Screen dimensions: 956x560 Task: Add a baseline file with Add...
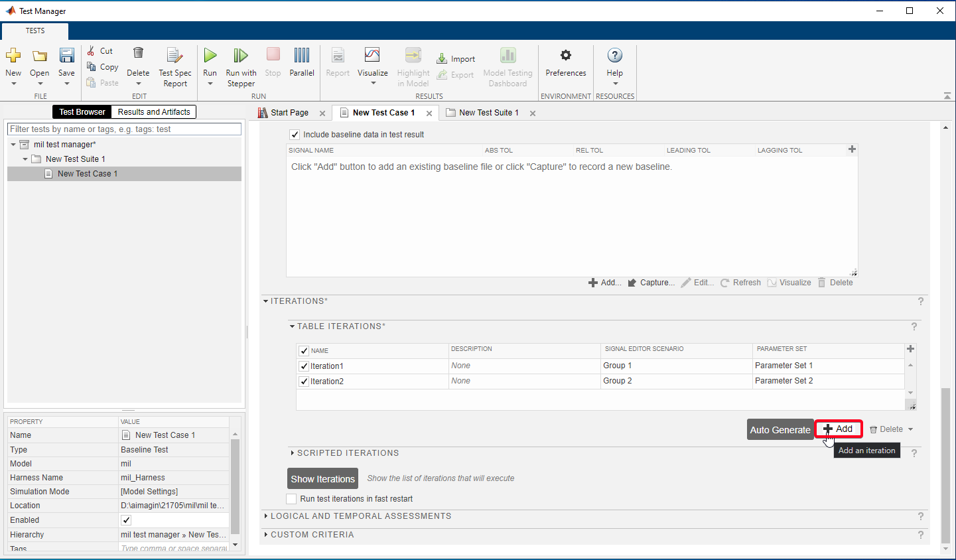[x=605, y=283]
